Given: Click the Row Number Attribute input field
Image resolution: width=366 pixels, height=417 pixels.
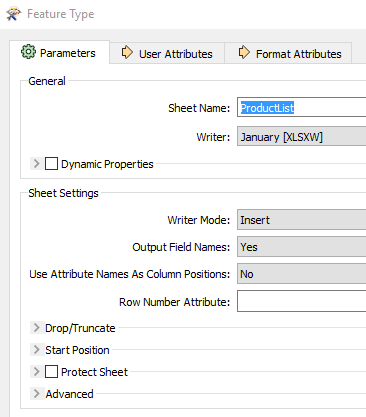Looking at the screenshot, I should coord(301,301).
